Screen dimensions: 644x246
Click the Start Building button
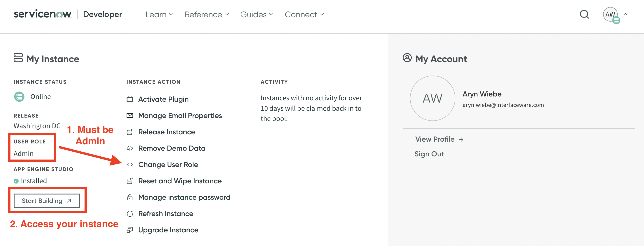click(x=47, y=201)
